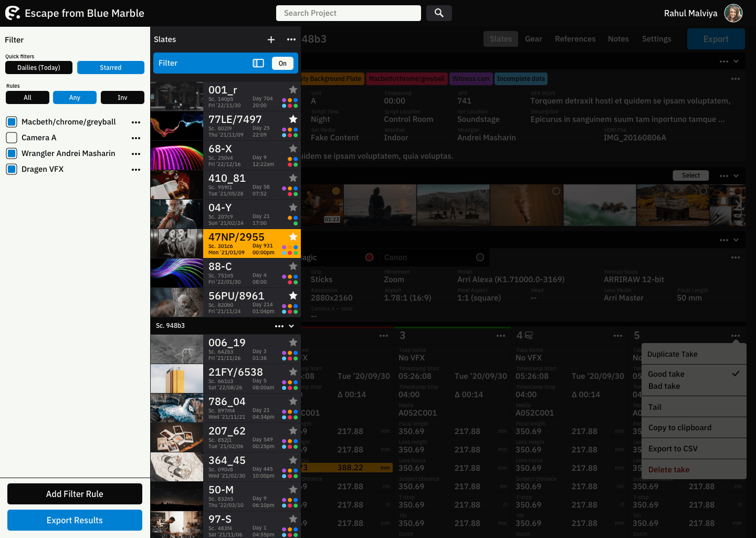Select Delete take in context menu
The image size is (756, 538).
coord(668,470)
